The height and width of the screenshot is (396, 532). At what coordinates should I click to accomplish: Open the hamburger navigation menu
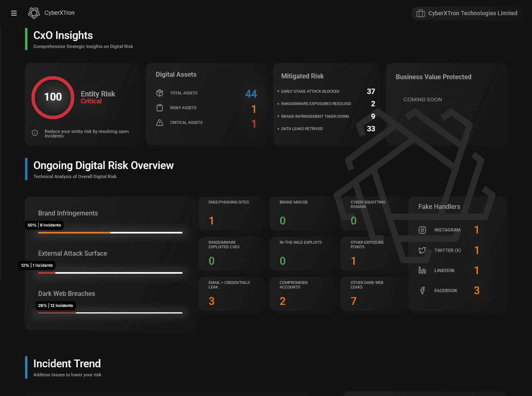tap(14, 13)
